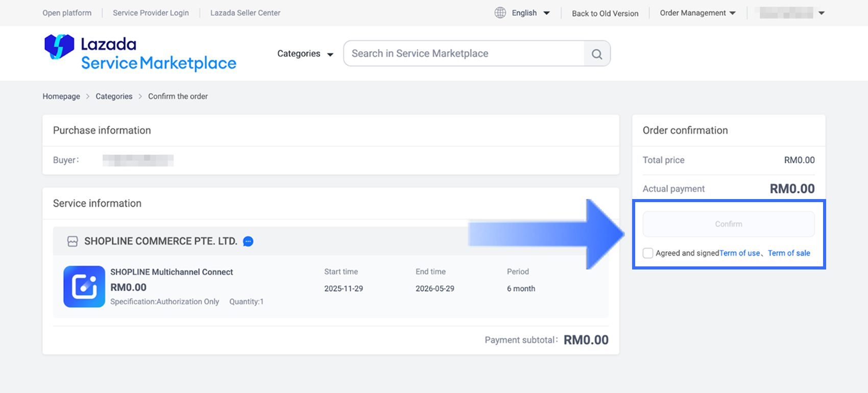
Task: Navigate to Lazada Seller Center
Action: pos(245,13)
